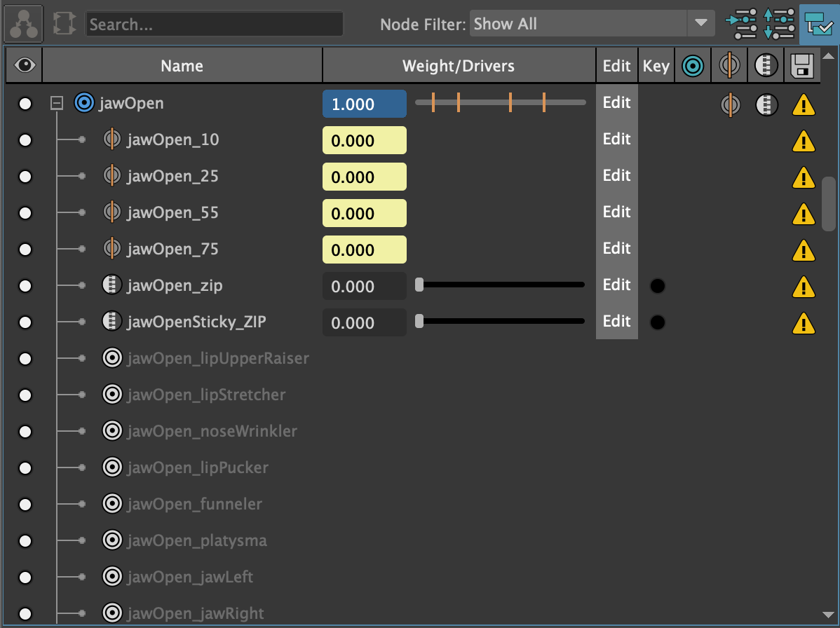
Task: Click the jawOpen_zip weight value field
Action: pyautogui.click(x=365, y=286)
